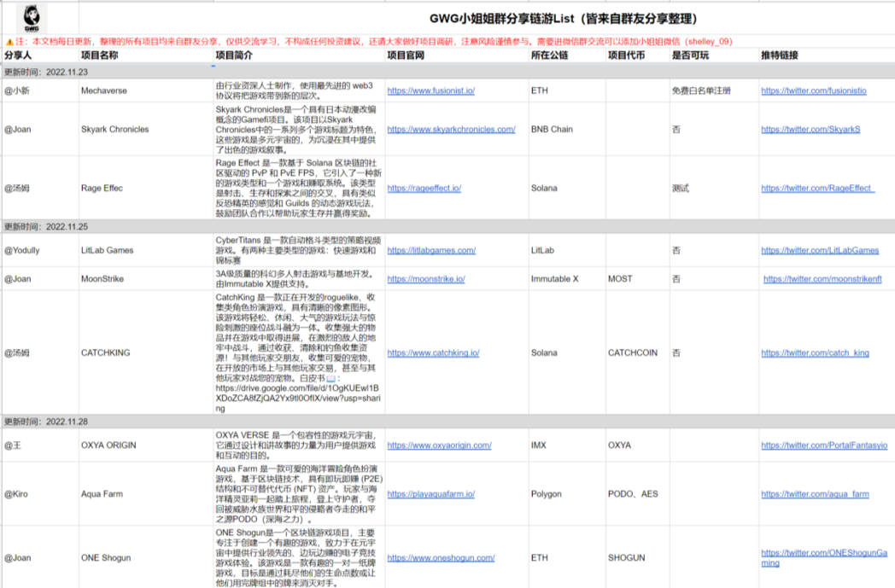This screenshot has width=895, height=588.
Task: Open the catchking.io website link
Action: pos(433,353)
